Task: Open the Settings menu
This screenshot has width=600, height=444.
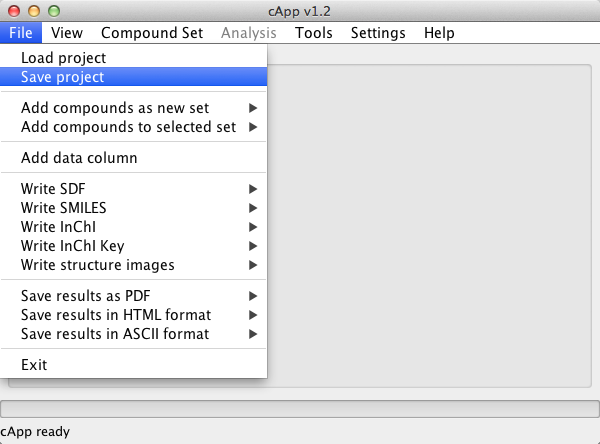Action: point(378,33)
